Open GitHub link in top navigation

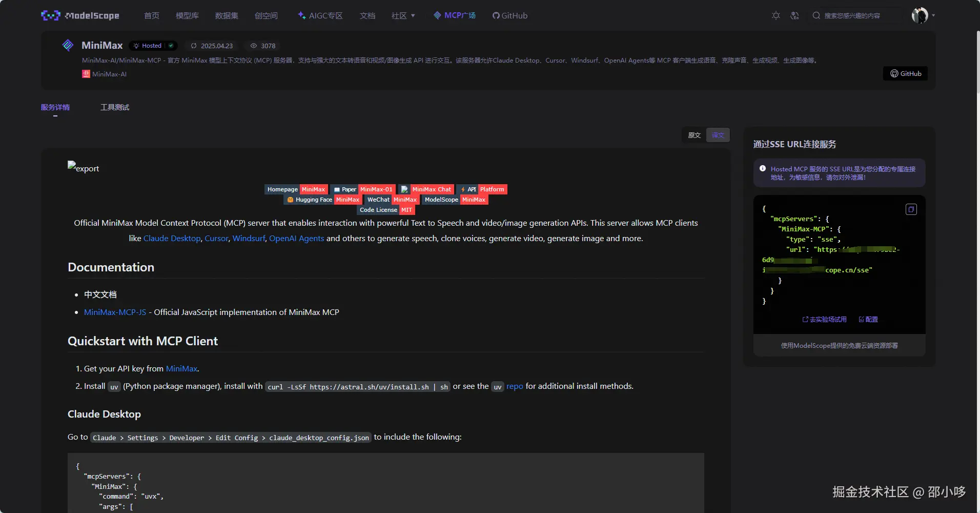coord(510,16)
